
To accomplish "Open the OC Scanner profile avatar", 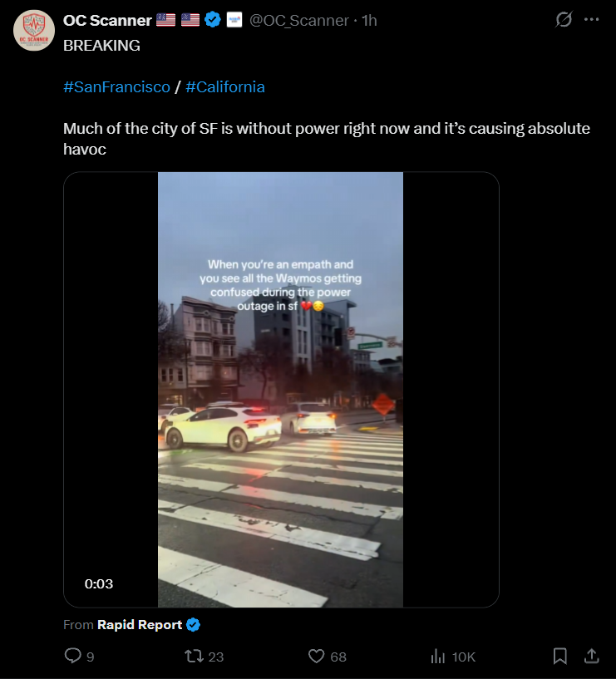I will coord(34,31).
